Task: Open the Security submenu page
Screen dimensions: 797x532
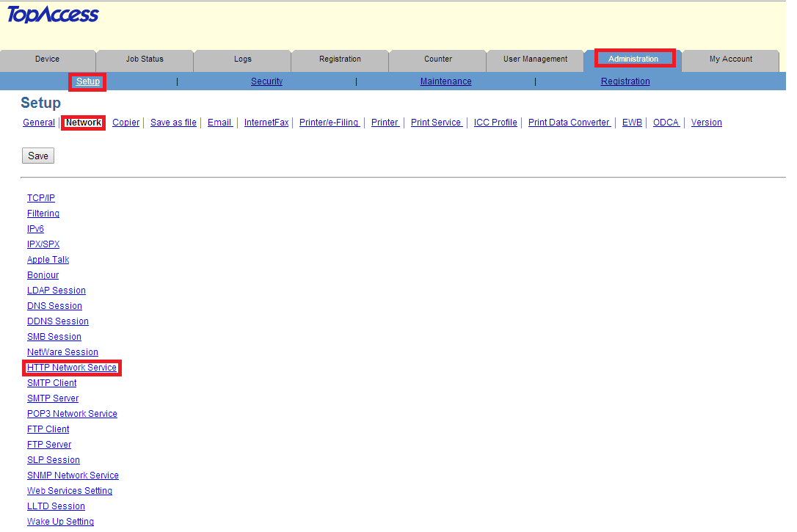Action: click(266, 81)
